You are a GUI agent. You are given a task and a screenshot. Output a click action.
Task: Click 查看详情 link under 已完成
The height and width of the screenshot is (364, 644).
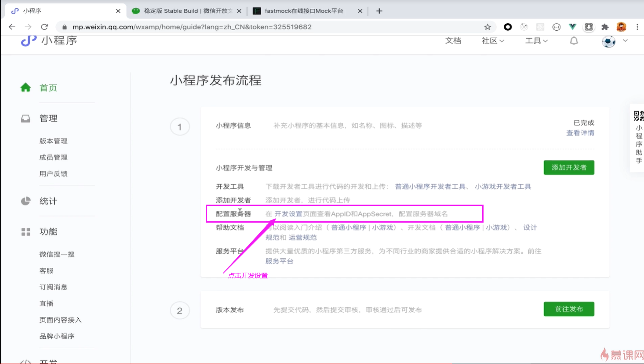[x=580, y=133]
